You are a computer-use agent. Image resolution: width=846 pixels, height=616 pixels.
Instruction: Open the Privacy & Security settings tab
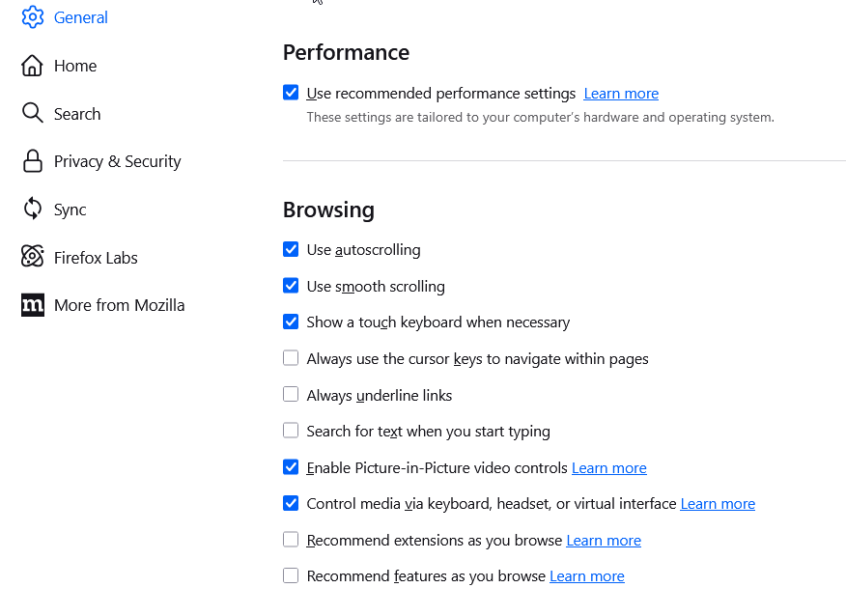(117, 161)
